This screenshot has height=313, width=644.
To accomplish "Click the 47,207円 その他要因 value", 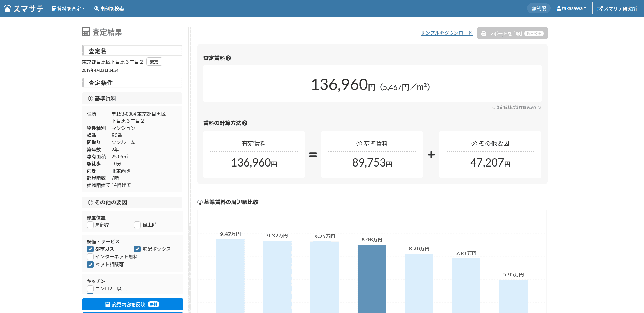I will (x=490, y=163).
